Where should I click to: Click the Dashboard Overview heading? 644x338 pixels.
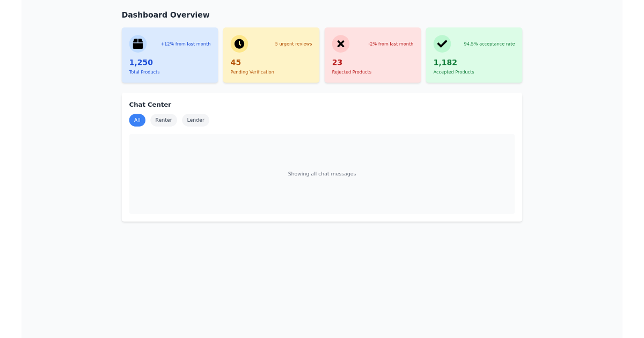click(166, 14)
